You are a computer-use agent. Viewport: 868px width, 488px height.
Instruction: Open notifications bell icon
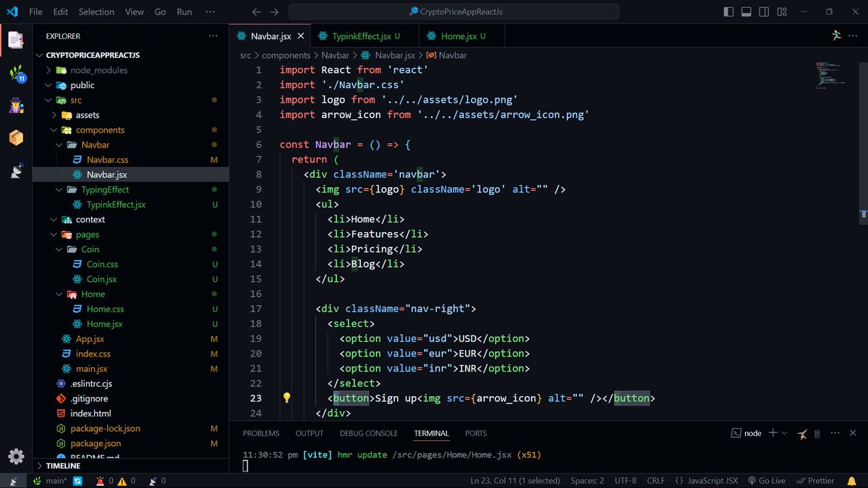(x=851, y=481)
